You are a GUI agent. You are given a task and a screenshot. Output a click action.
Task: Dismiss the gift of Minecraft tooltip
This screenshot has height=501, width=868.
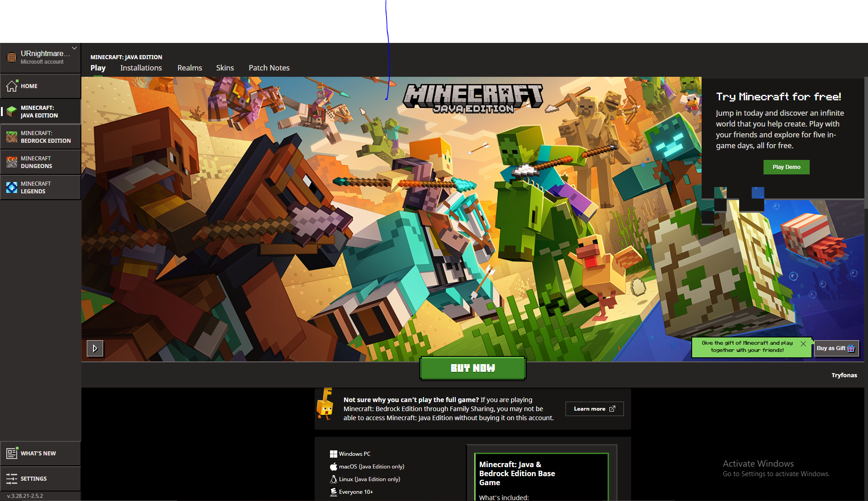[x=803, y=344]
